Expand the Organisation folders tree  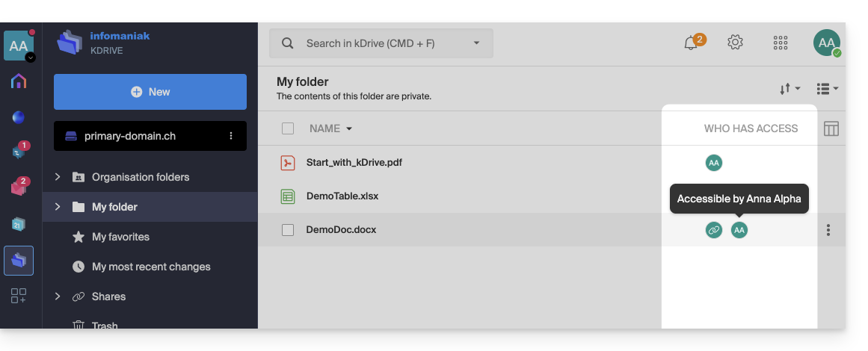click(x=58, y=177)
